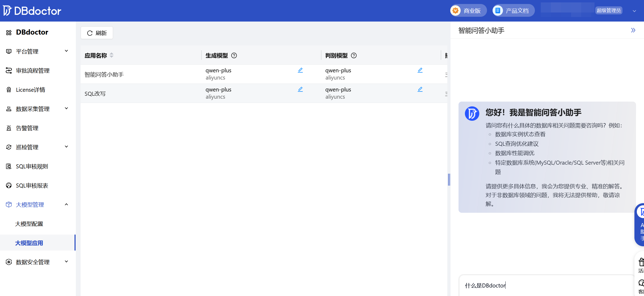Click the DBdoctor logo in header
The width and height of the screenshot is (644, 296).
point(32,11)
